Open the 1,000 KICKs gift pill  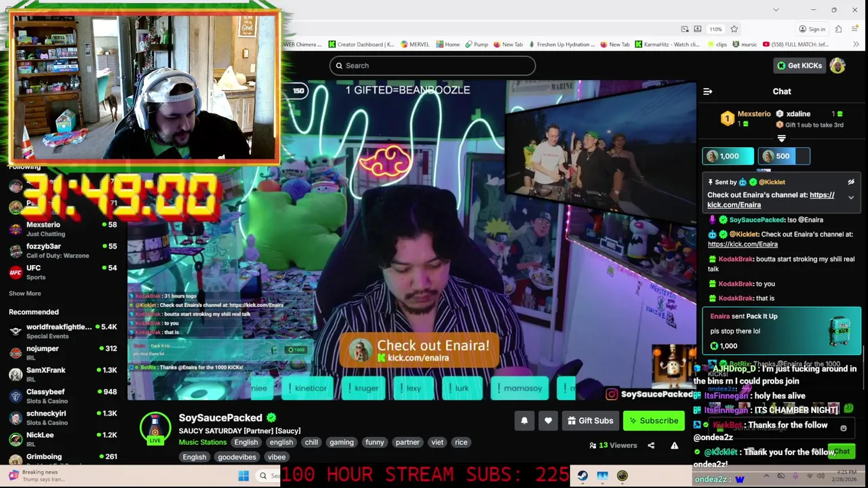[728, 156]
